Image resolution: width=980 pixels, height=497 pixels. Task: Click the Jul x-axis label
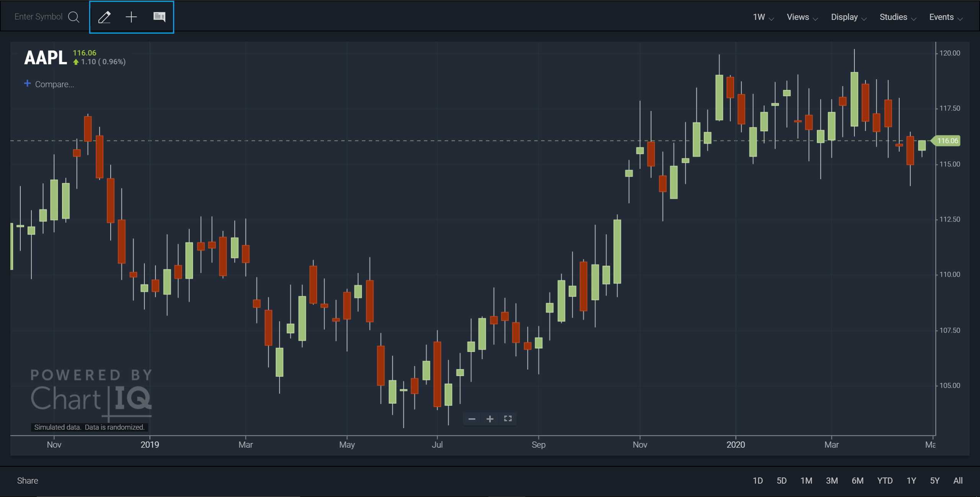click(x=437, y=445)
